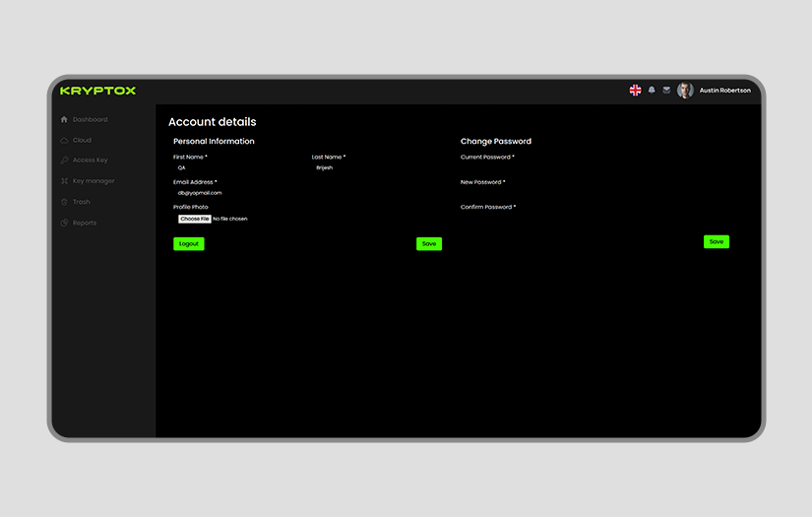Viewport: 812px width, 517px height.
Task: Open the Dashboard menu item
Action: [x=91, y=119]
